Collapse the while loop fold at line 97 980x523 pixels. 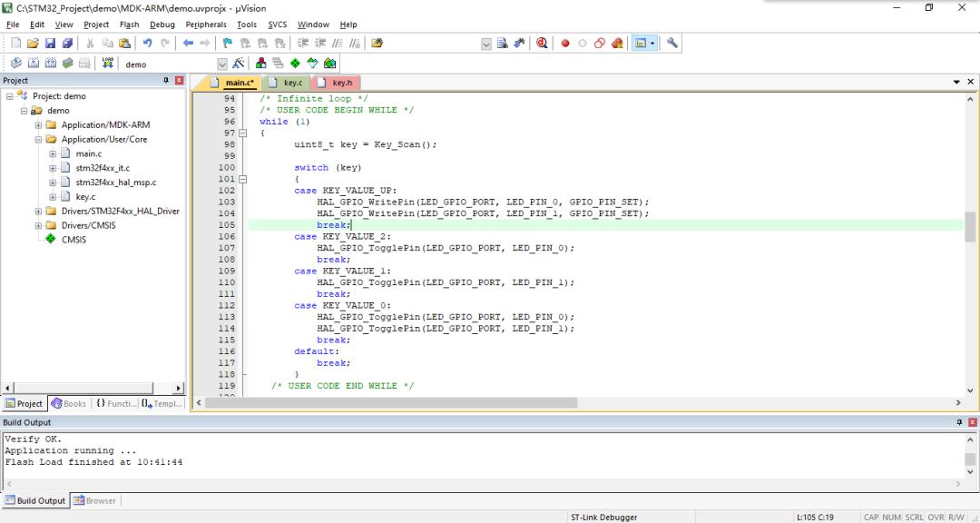coord(242,133)
